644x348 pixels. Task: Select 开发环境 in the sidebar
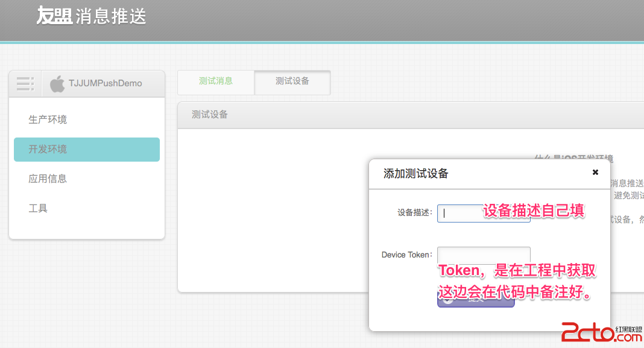coord(87,150)
